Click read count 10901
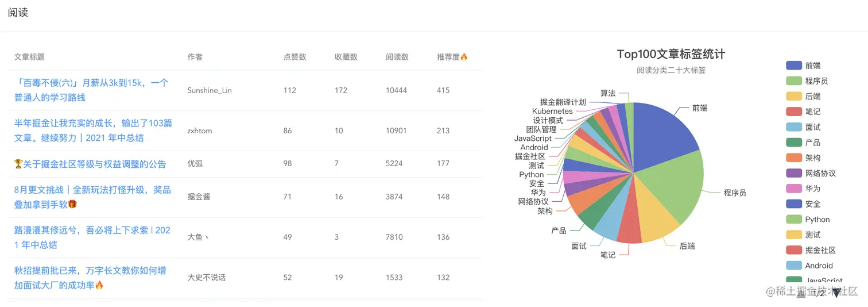 (x=396, y=131)
